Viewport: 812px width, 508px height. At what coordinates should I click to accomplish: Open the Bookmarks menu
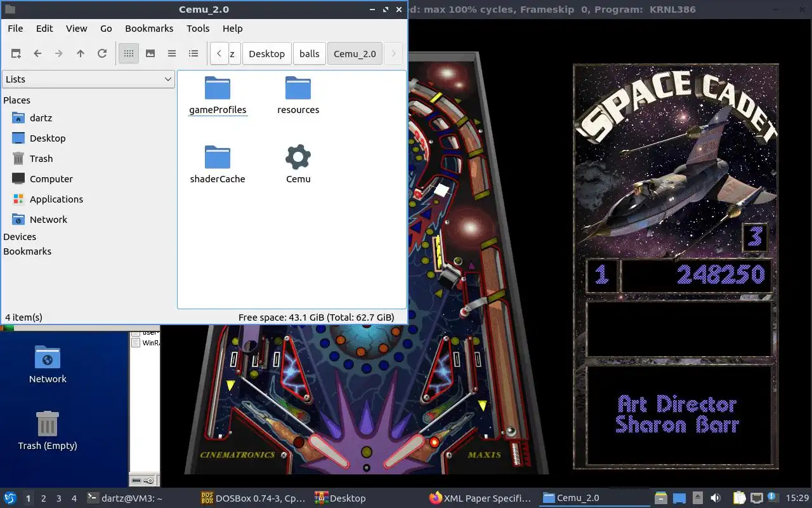pyautogui.click(x=149, y=29)
